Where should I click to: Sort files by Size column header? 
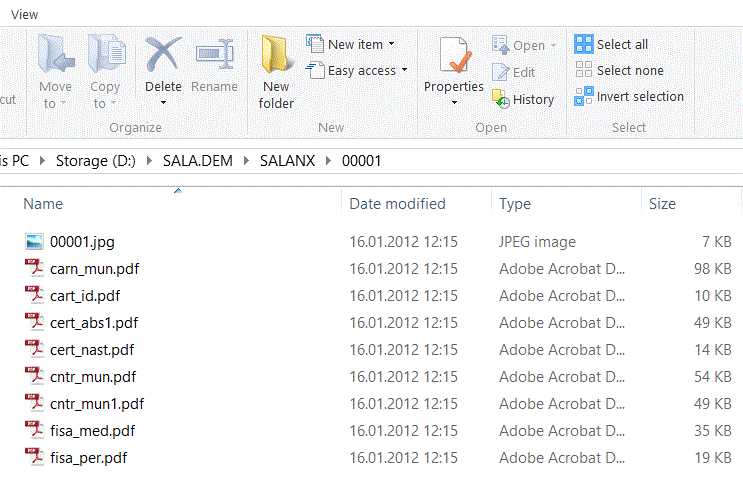[x=662, y=204]
